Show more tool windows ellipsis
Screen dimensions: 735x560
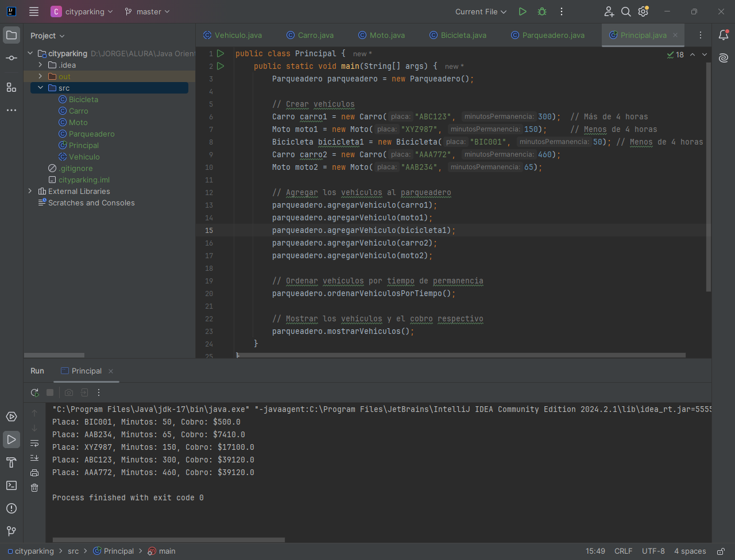(x=11, y=110)
